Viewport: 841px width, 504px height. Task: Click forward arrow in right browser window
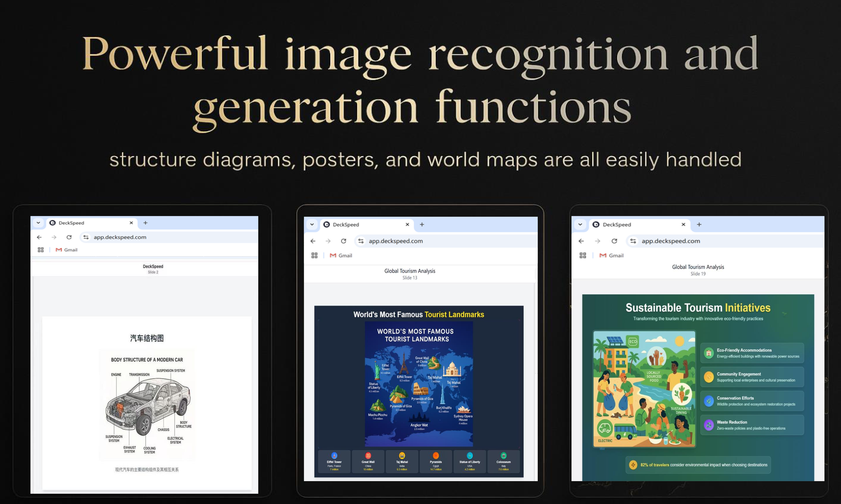pyautogui.click(x=598, y=241)
